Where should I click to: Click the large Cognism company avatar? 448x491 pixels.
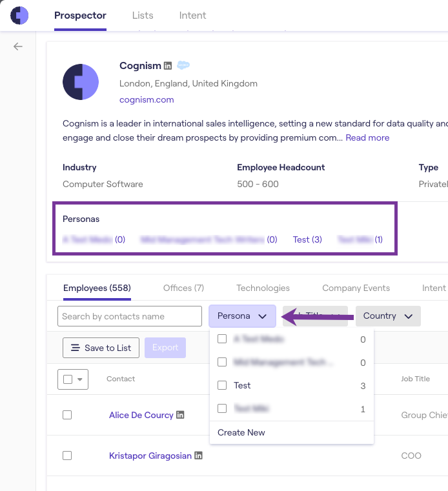(81, 82)
